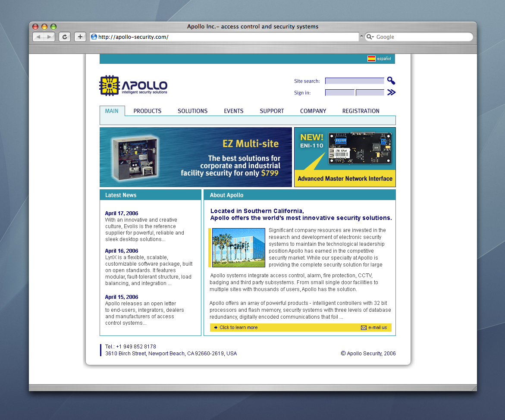Click the e-mail us link
Viewport: 505px width, 420px height.
click(x=377, y=327)
